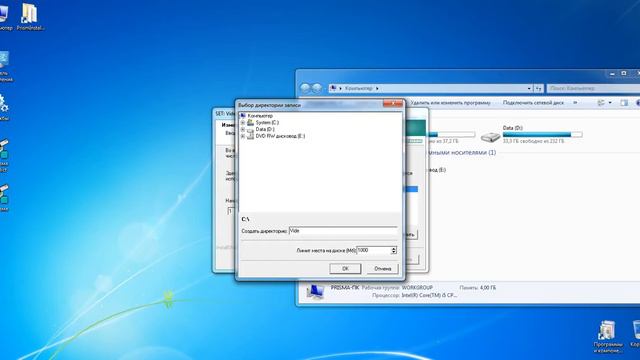This screenshot has height=360, width=640.
Task: Open the arrow after Компьютер in address bar
Action: [377, 88]
